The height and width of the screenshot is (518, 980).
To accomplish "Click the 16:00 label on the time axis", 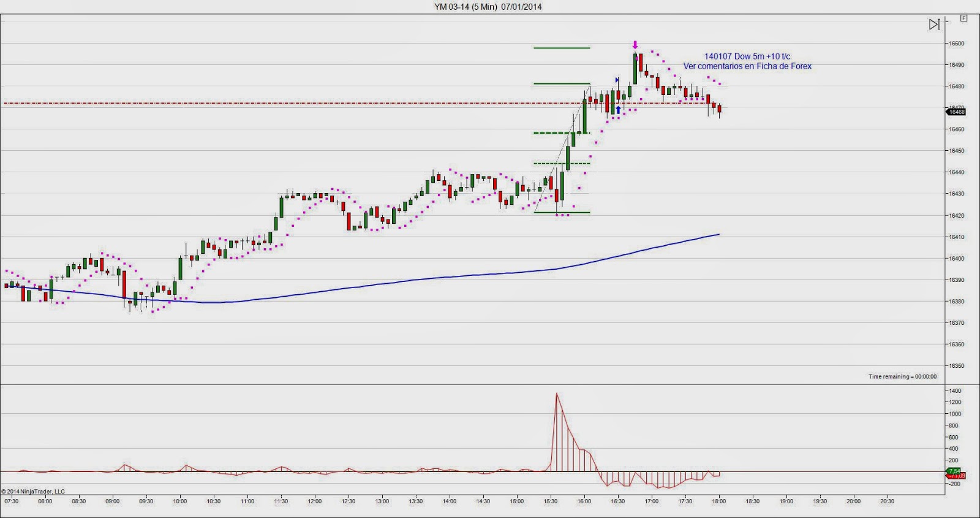I will point(584,501).
